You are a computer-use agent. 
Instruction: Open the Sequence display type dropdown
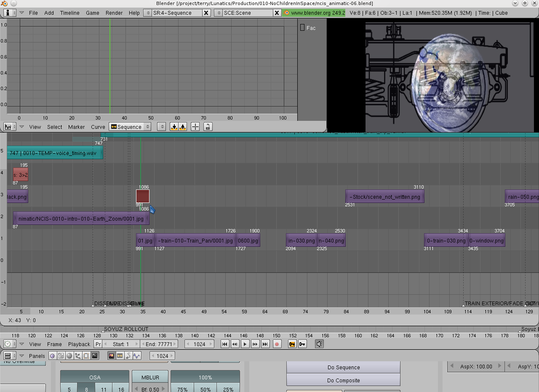pos(130,127)
